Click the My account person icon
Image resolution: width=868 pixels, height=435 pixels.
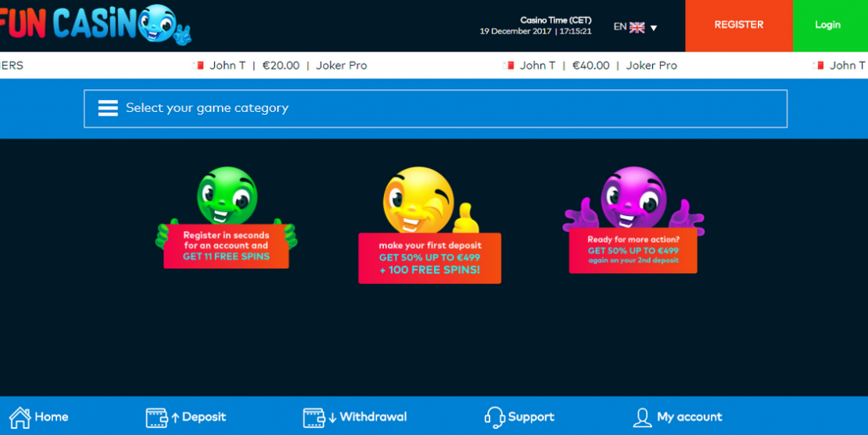pyautogui.click(x=642, y=418)
